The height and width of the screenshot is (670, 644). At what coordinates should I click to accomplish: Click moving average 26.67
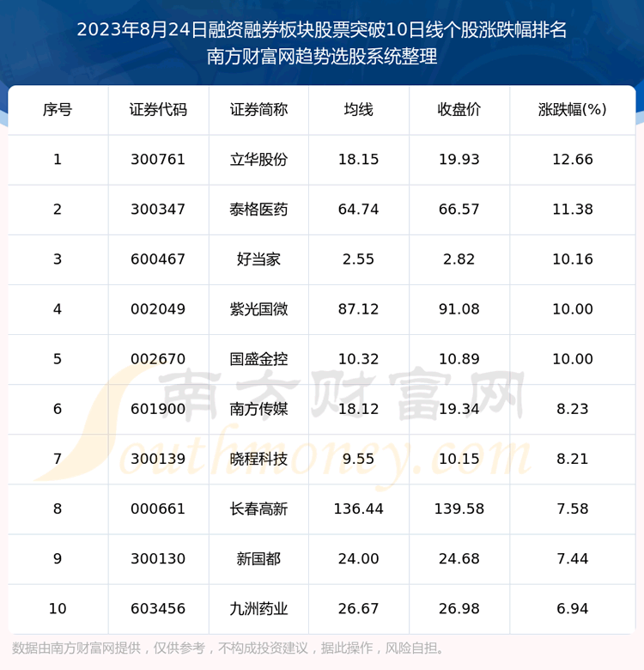pos(358,608)
